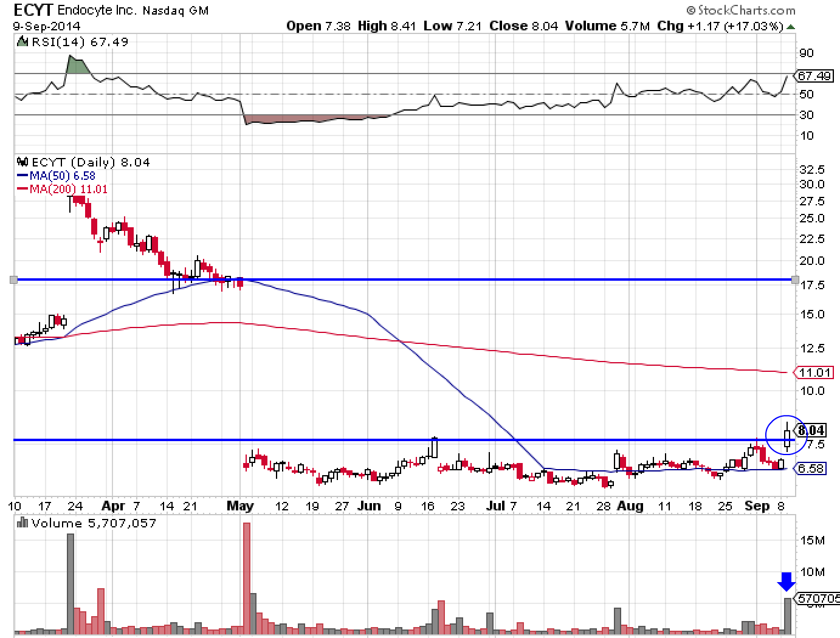Click the Open 7.38 value
840x638 pixels.
(x=318, y=26)
